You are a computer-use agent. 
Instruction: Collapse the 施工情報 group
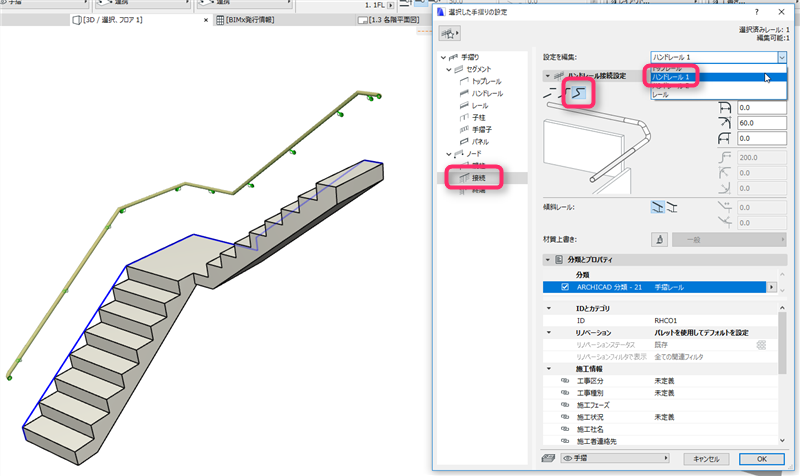pyautogui.click(x=549, y=368)
